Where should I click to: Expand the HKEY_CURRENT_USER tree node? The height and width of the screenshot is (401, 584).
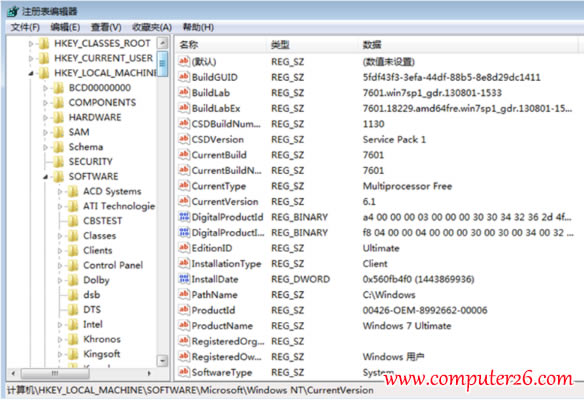point(31,58)
